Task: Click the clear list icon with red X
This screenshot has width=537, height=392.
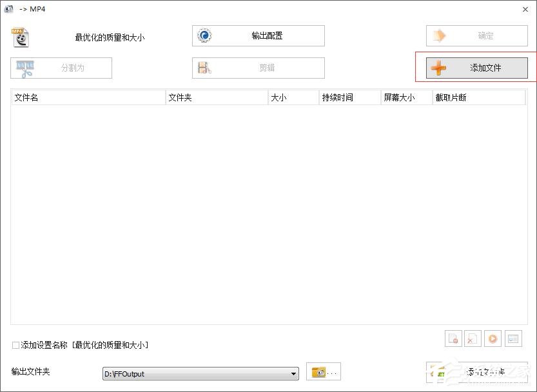Action: (x=473, y=338)
